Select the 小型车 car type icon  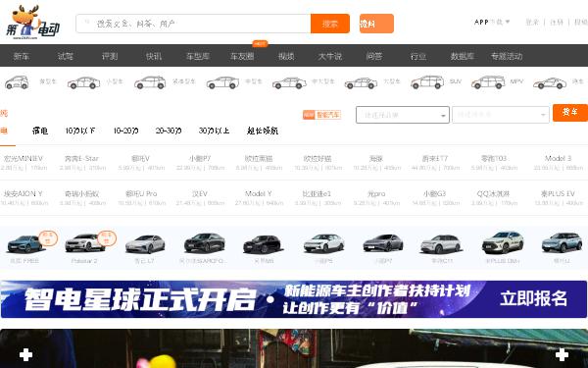pyautogui.click(x=83, y=82)
